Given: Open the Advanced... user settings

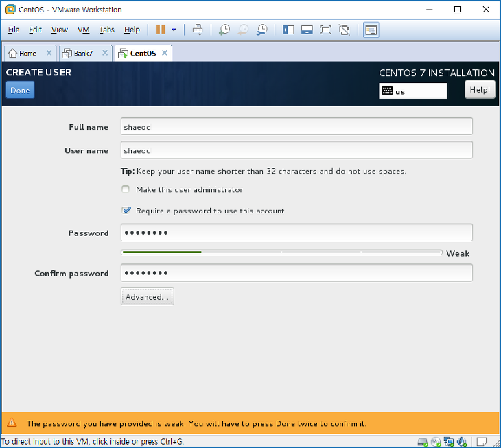Looking at the screenshot, I should (x=148, y=296).
